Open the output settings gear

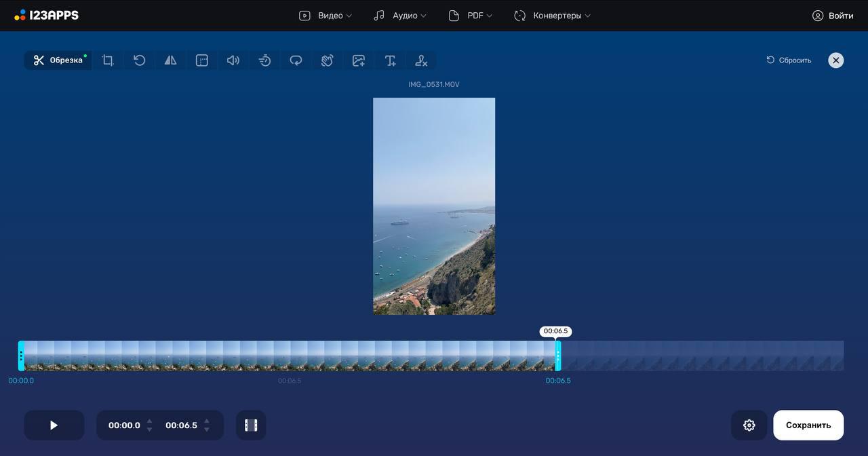point(749,425)
